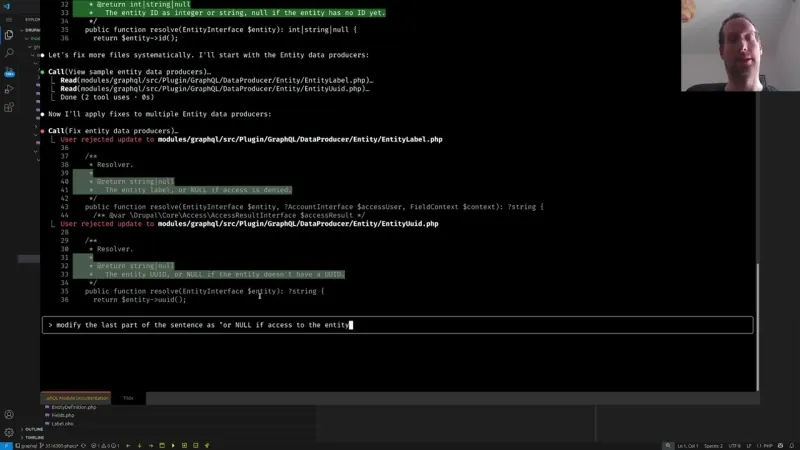Screen dimensions: 800x450
Task: Click the Ln 1, Col 1 cursor position indicator
Action: 690,445
